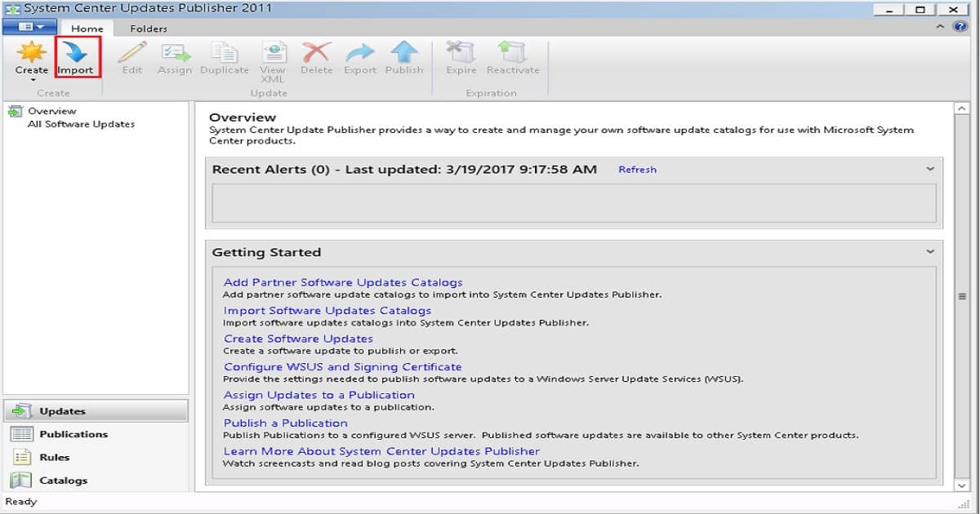Click the scrollbar up arrow
Screen dimensions: 980x514
point(961,109)
